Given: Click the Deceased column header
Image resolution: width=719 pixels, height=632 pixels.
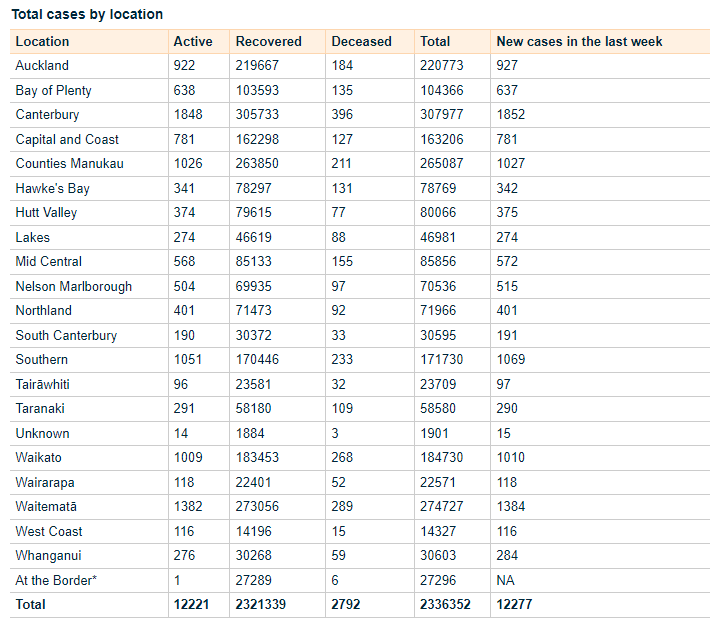Looking at the screenshot, I should pos(361,42).
